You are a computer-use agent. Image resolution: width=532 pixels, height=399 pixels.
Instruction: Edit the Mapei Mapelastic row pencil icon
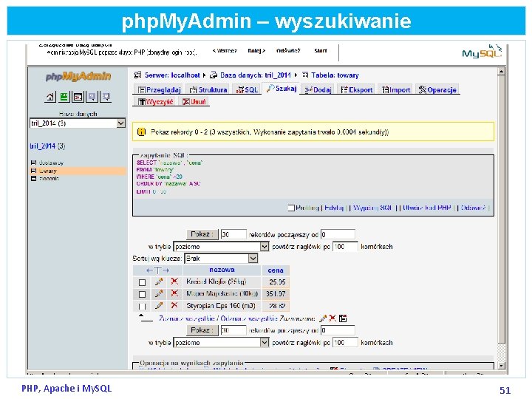[x=159, y=293]
